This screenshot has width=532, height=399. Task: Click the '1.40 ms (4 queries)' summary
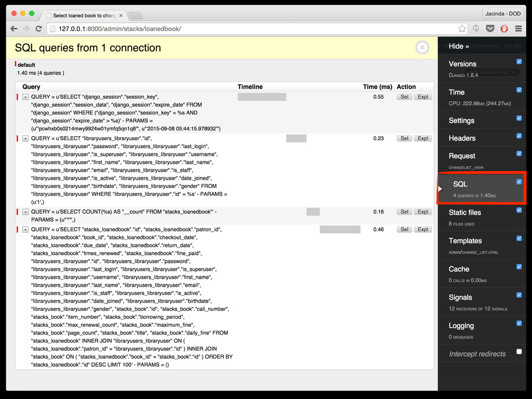tap(41, 73)
